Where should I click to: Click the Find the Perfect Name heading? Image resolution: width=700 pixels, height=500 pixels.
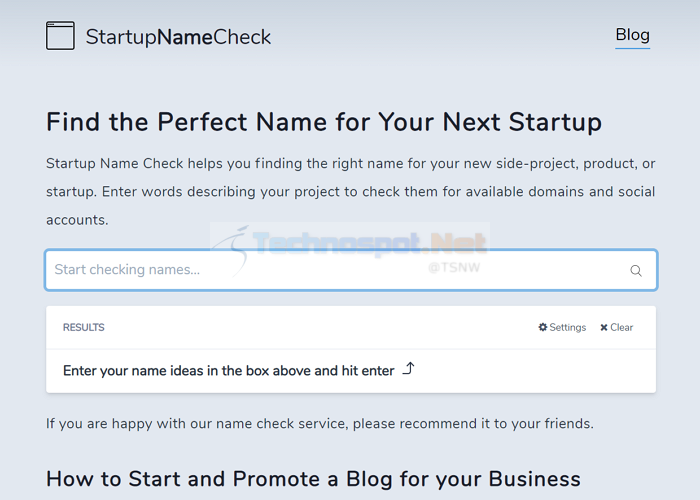tap(324, 122)
